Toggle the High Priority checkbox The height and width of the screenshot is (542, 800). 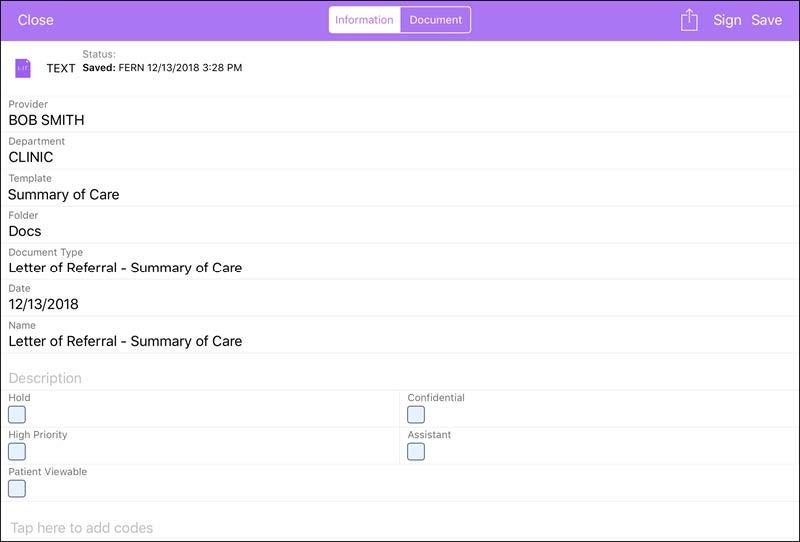(17, 452)
